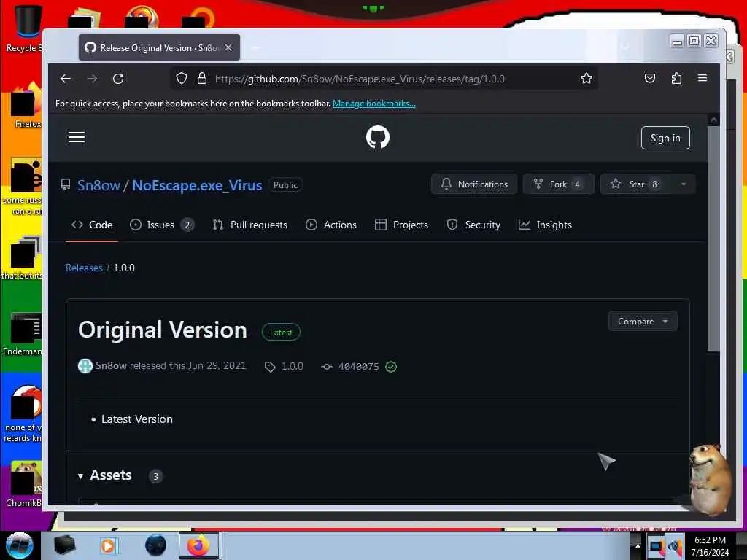Click the Firefox taskbar button

(x=198, y=545)
